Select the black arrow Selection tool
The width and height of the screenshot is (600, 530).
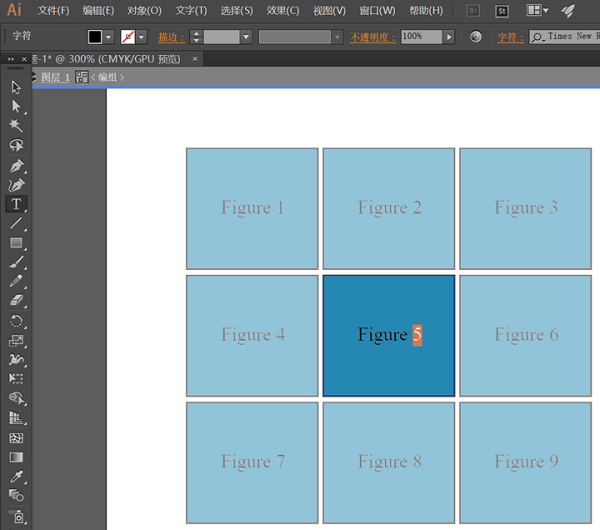coord(16,87)
